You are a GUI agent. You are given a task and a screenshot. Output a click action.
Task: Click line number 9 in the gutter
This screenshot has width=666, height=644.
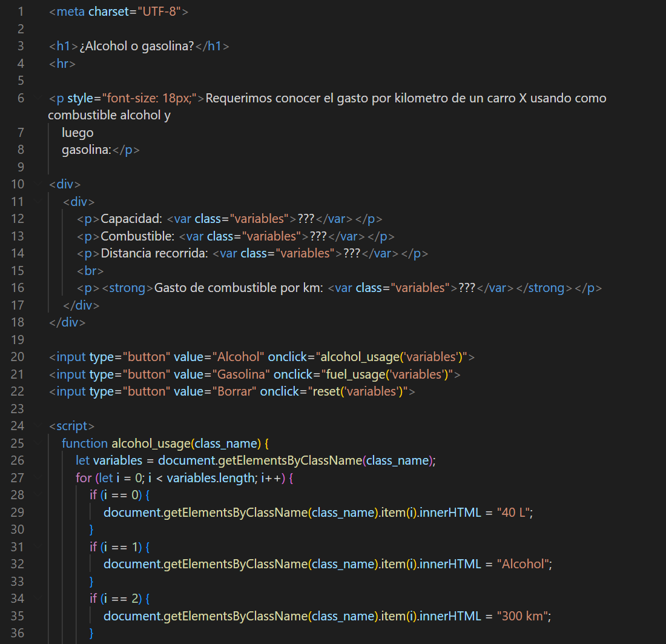click(21, 167)
